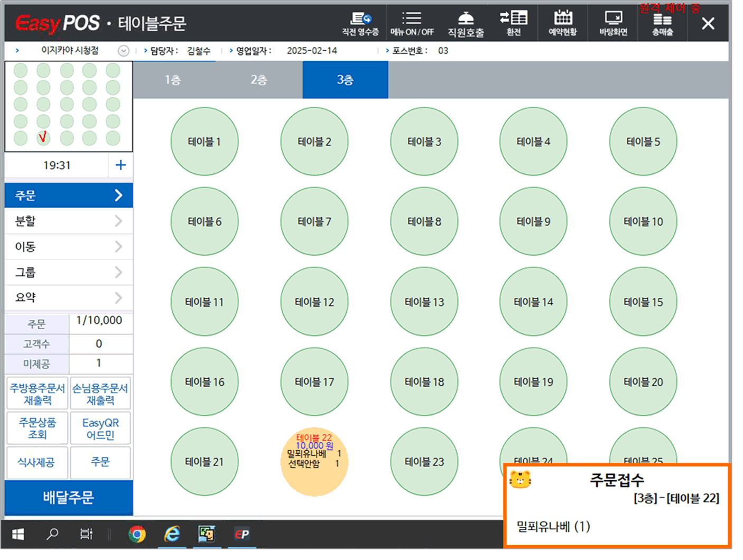Viewport: 743px width, 560px height.
Task: Switch to the 1층 floor tab
Action: pos(173,80)
